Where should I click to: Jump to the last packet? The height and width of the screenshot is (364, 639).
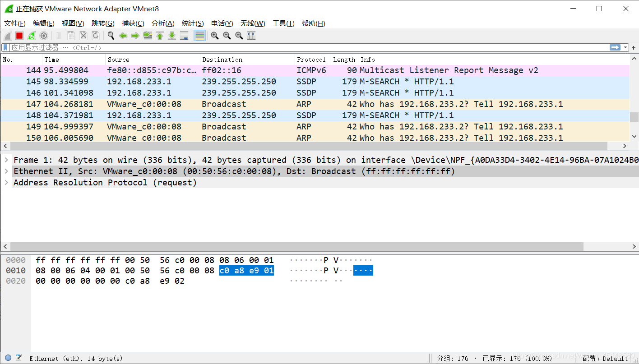coord(172,36)
